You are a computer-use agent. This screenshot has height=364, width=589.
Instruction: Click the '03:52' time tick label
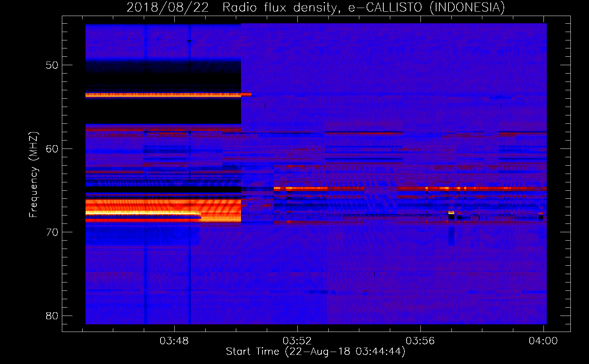pyautogui.click(x=297, y=341)
